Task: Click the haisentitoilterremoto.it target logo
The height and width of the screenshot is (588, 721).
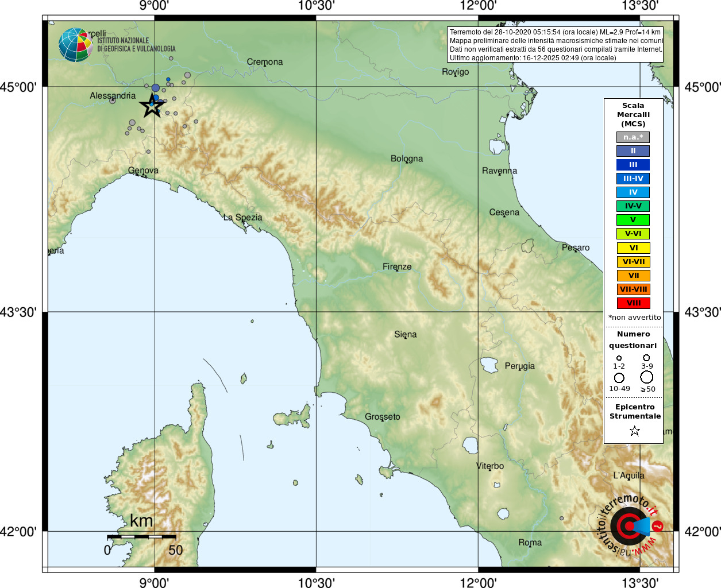Action: 629,525
